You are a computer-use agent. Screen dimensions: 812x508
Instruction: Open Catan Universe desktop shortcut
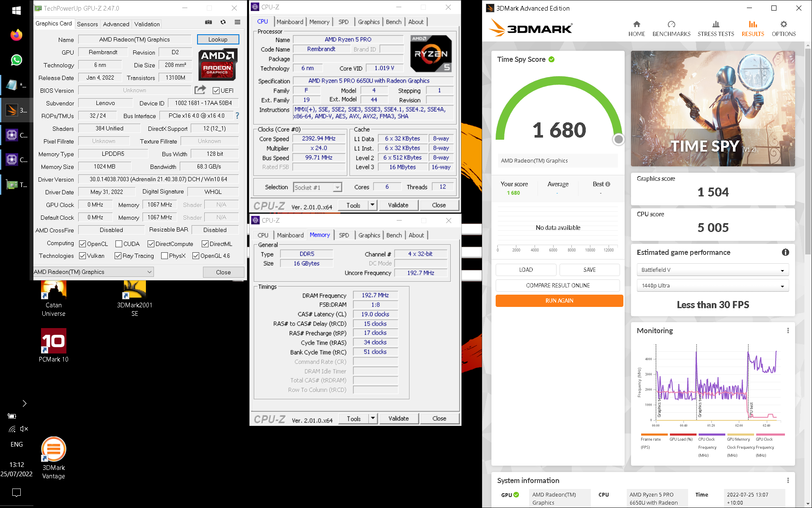[x=54, y=298]
